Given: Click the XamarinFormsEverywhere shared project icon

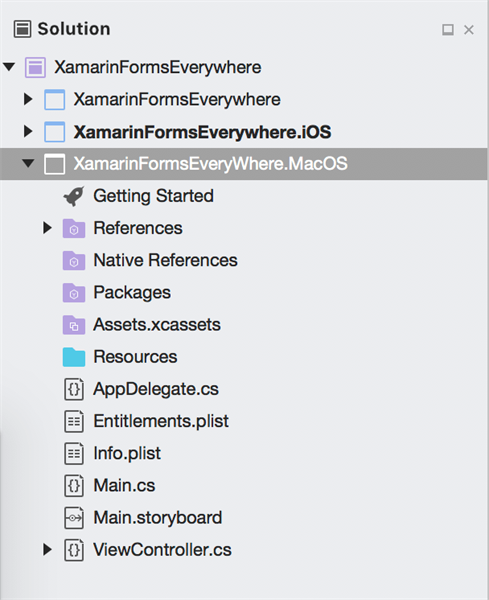Looking at the screenshot, I should 54,99.
